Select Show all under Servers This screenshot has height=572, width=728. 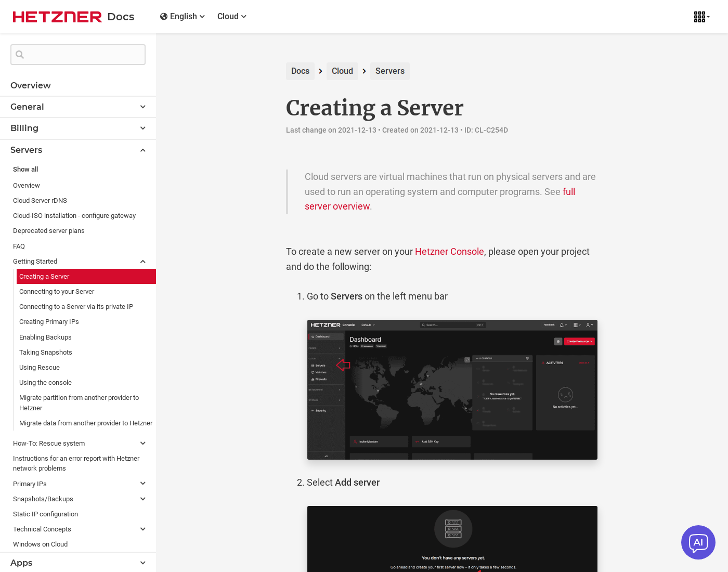[25, 170]
